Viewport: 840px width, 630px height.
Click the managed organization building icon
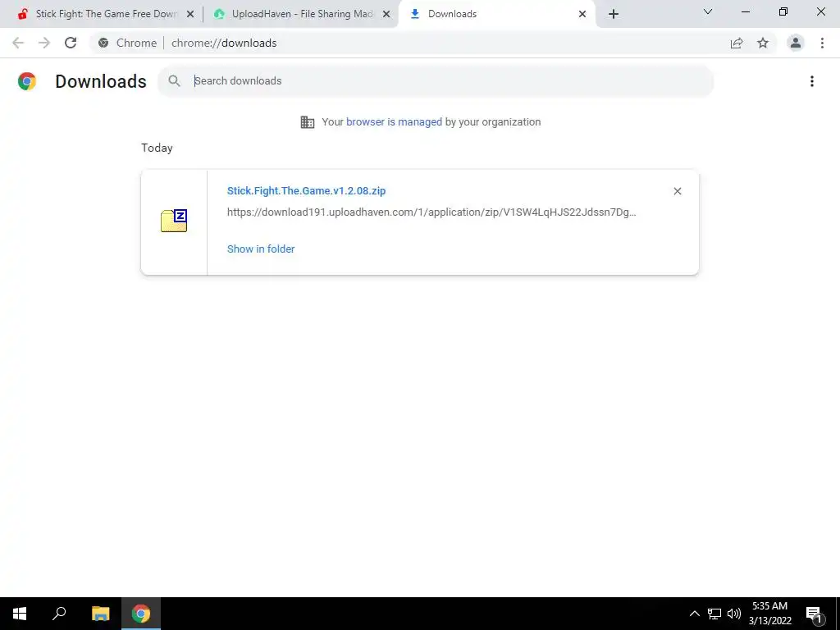click(308, 122)
